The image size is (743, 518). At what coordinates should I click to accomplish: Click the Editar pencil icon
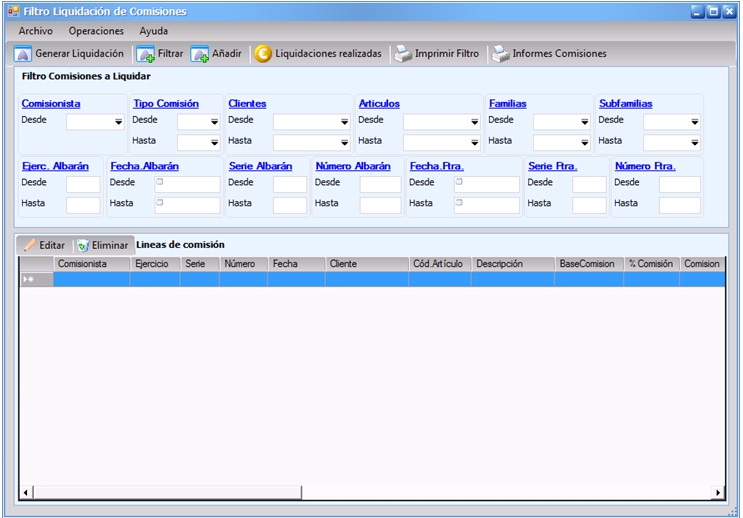point(30,245)
